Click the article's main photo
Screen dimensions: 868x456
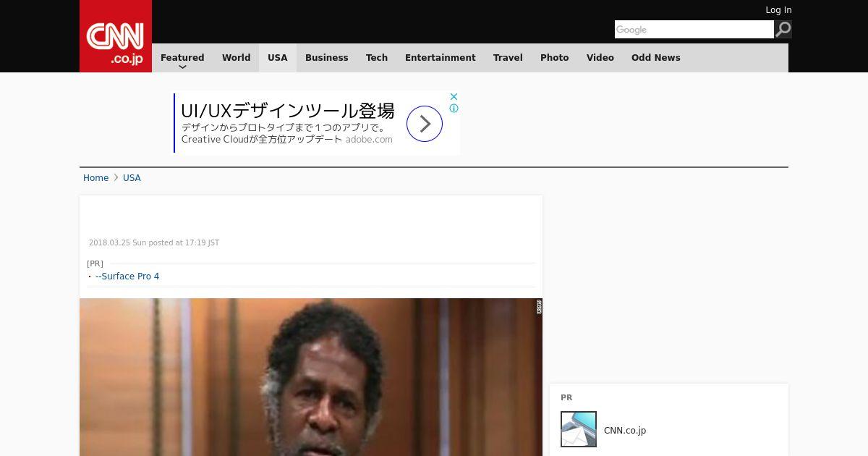[x=311, y=377]
